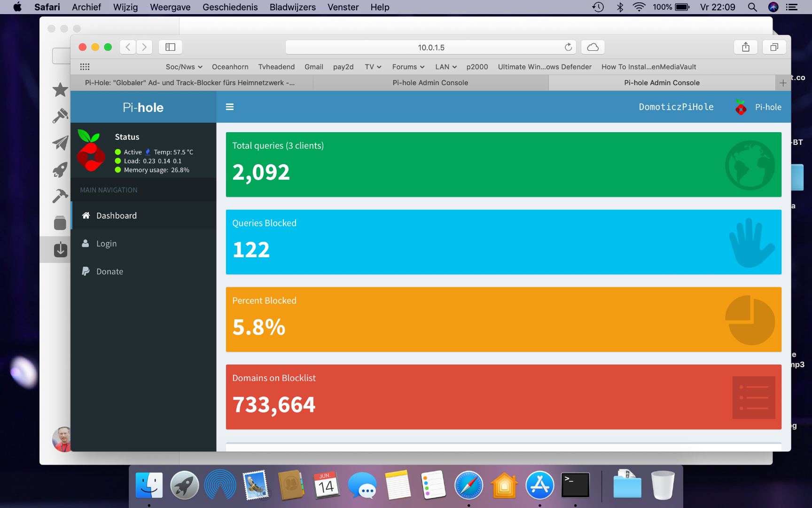Open Messages from the Dock
812x508 pixels.
coord(362,485)
